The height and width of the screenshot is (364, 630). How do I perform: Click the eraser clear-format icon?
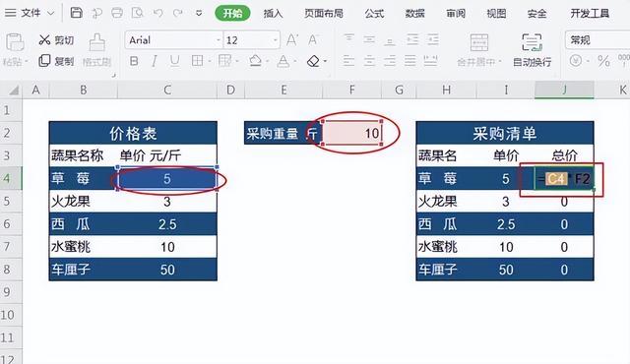[313, 61]
